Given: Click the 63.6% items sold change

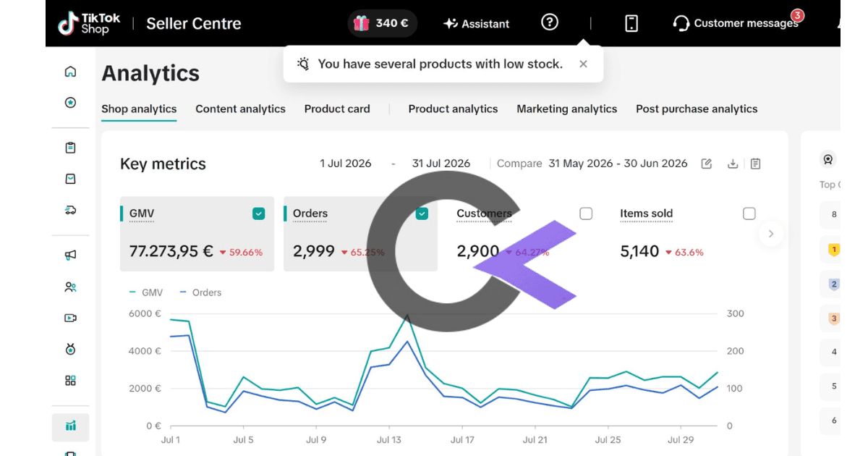Looking at the screenshot, I should click(684, 253).
